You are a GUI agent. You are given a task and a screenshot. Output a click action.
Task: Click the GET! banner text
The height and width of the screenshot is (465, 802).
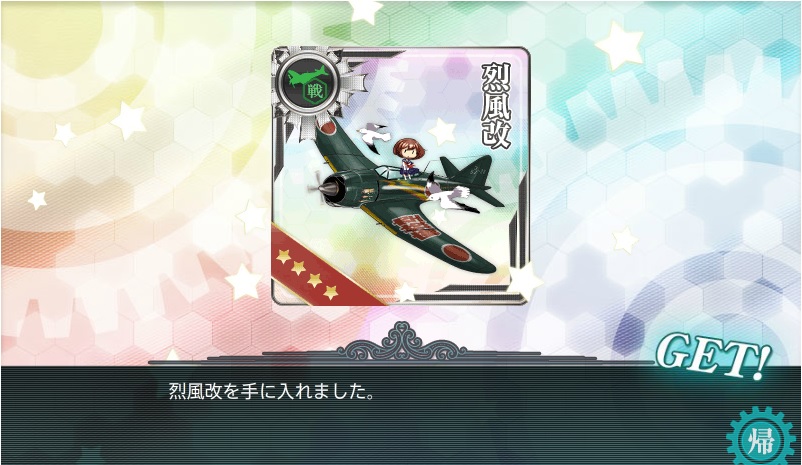pos(713,356)
